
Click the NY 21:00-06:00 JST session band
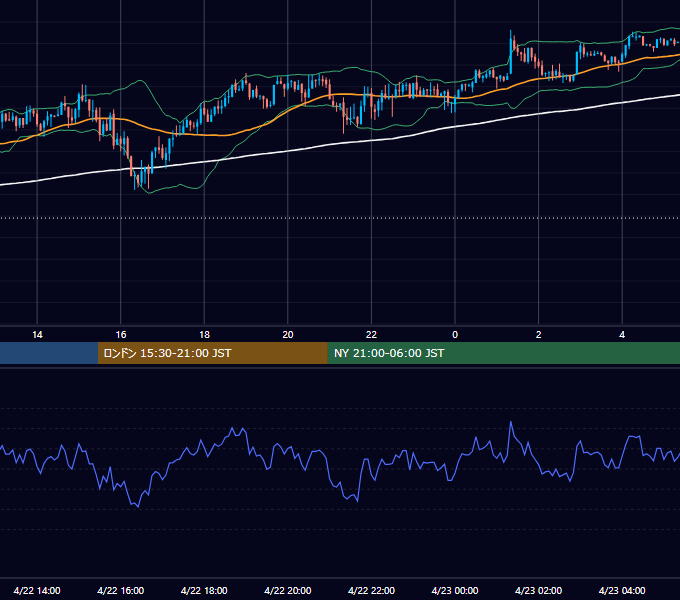(503, 353)
